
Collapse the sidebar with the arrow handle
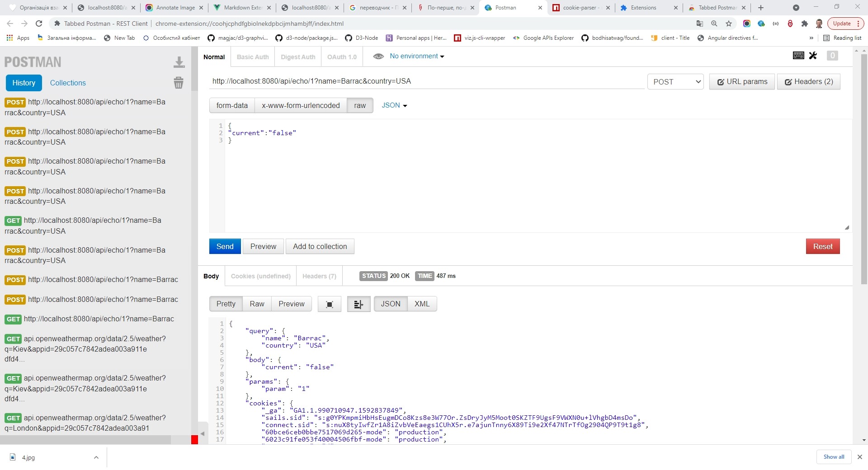tap(203, 433)
